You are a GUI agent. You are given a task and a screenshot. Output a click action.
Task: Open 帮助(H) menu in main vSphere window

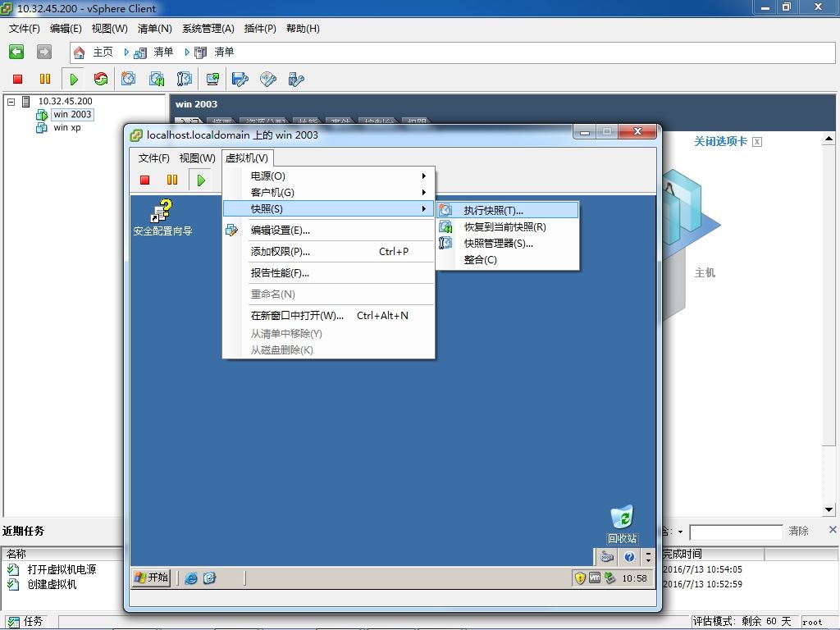tap(303, 29)
